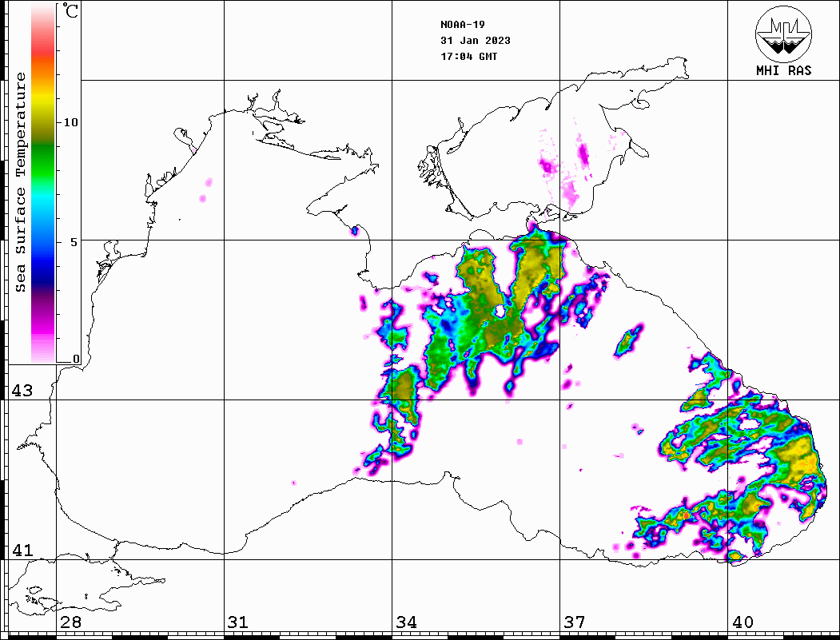Image resolution: width=840 pixels, height=640 pixels.
Task: Click the 'MHI RAS' label text
Action: click(784, 70)
